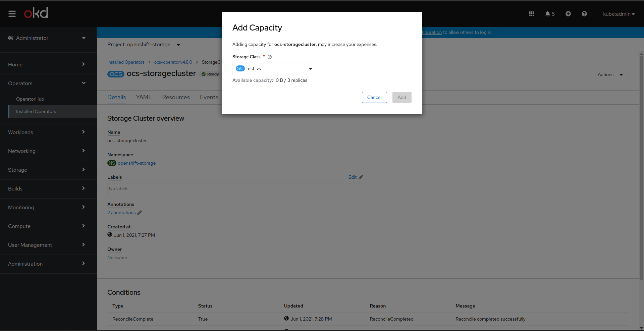Screen dimensions: 644x331
Task: Open OperatorHub in sidebar
Action: pyautogui.click(x=30, y=99)
